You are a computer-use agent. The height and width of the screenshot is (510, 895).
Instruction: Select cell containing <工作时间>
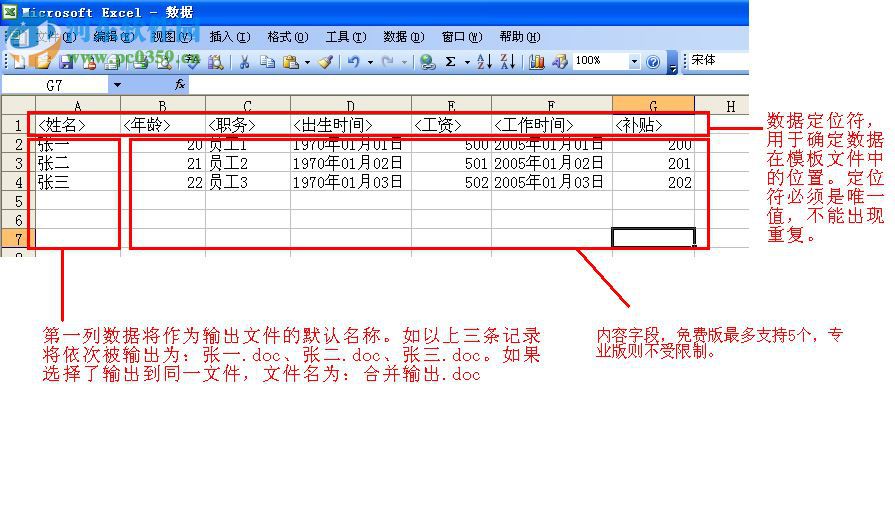(x=552, y=125)
